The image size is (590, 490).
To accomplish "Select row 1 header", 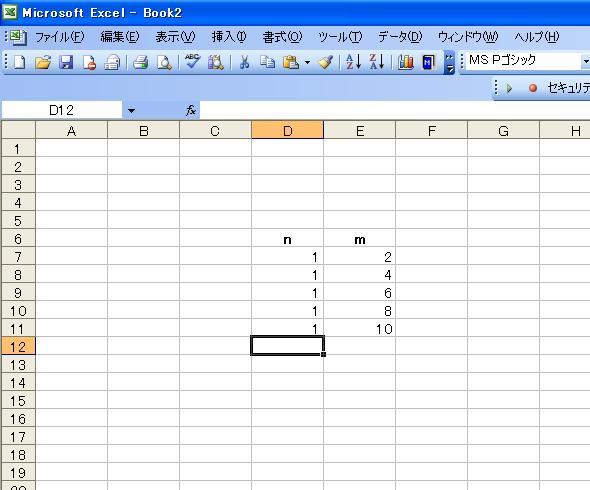I will click(x=18, y=149).
